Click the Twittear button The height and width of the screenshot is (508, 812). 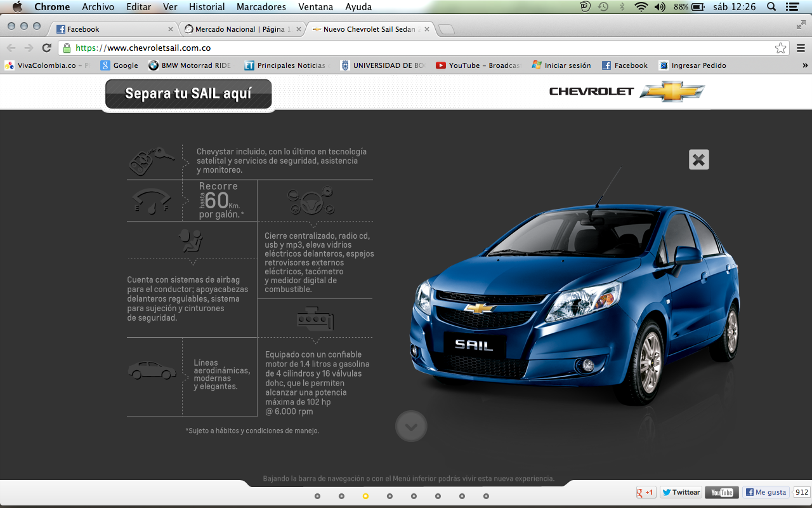click(681, 492)
